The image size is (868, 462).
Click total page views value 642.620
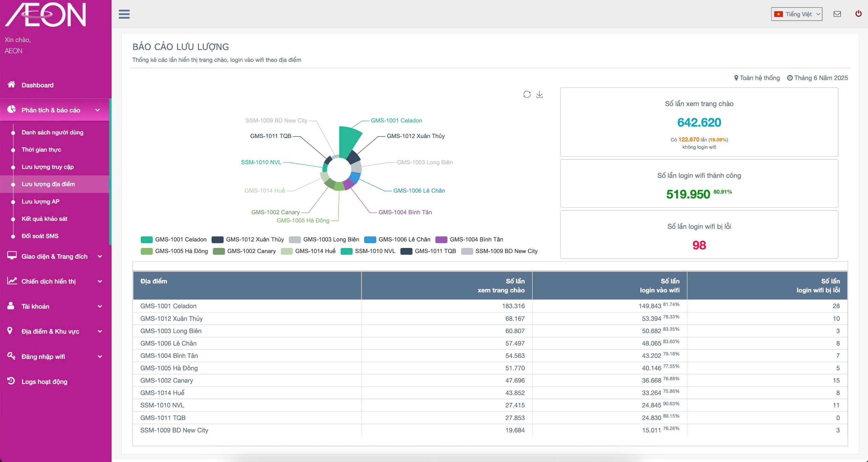pos(699,122)
